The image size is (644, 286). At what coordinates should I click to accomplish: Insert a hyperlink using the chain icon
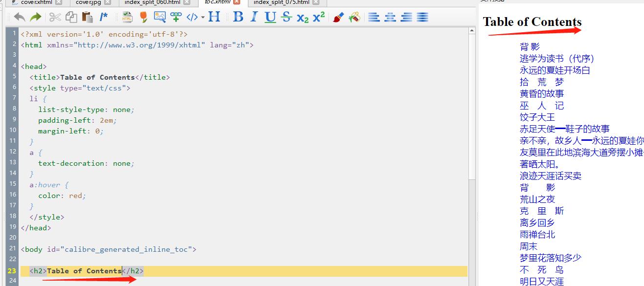point(176,17)
